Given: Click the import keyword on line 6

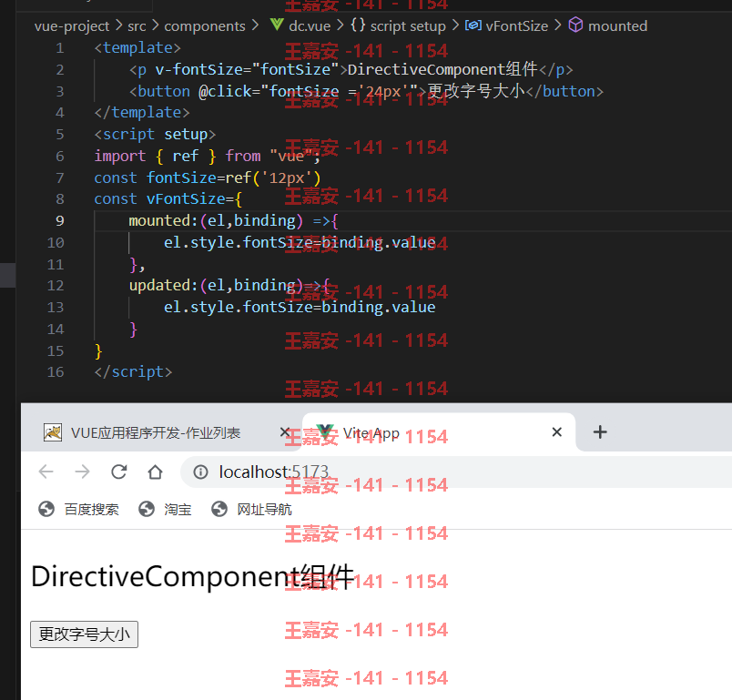Looking at the screenshot, I should [x=120, y=156].
